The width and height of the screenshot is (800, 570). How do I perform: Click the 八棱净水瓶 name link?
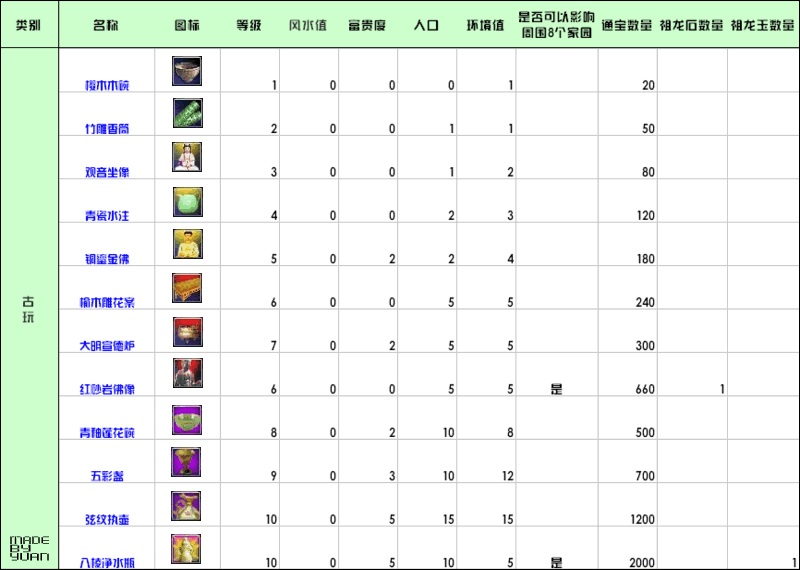107,562
